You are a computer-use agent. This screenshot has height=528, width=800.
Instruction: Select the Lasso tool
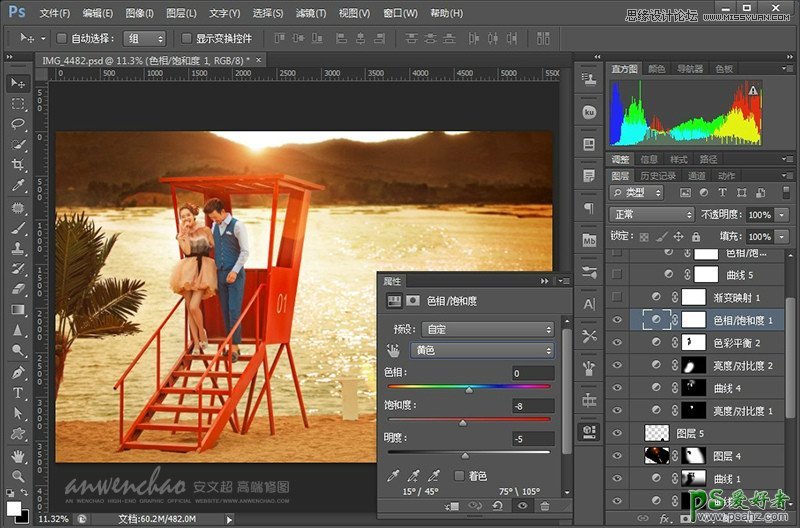pyautogui.click(x=18, y=124)
